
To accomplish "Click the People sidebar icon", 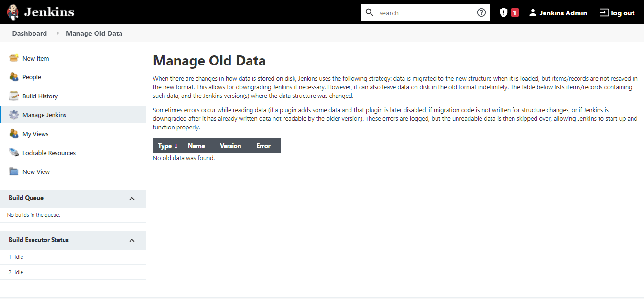I will [14, 77].
